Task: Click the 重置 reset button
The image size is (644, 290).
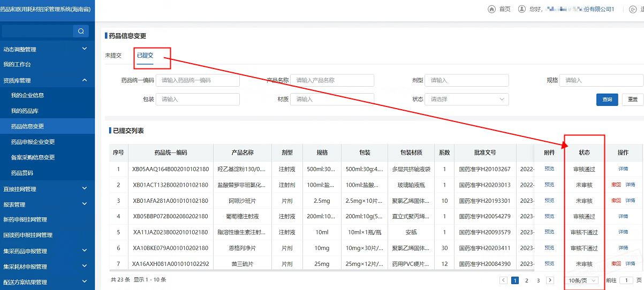Action: click(633, 100)
